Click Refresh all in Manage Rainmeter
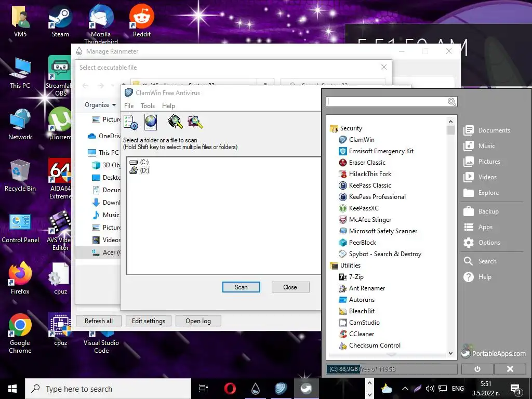 click(x=98, y=321)
